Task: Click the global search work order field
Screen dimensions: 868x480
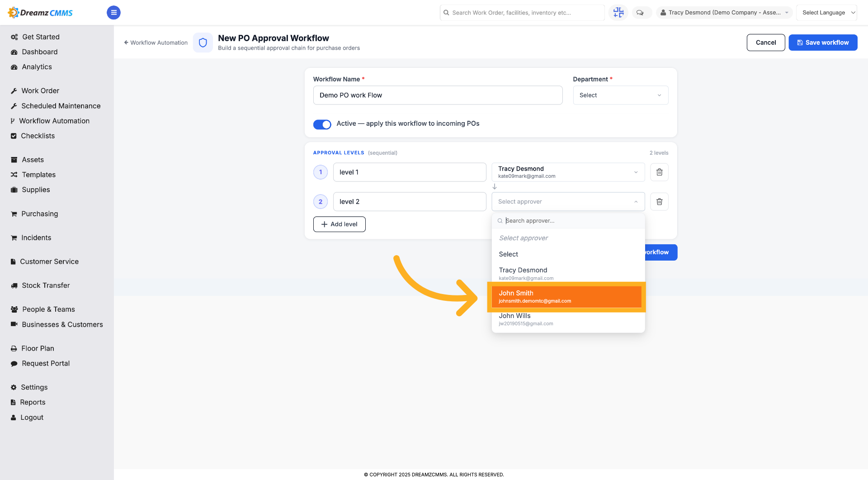Action: point(522,13)
